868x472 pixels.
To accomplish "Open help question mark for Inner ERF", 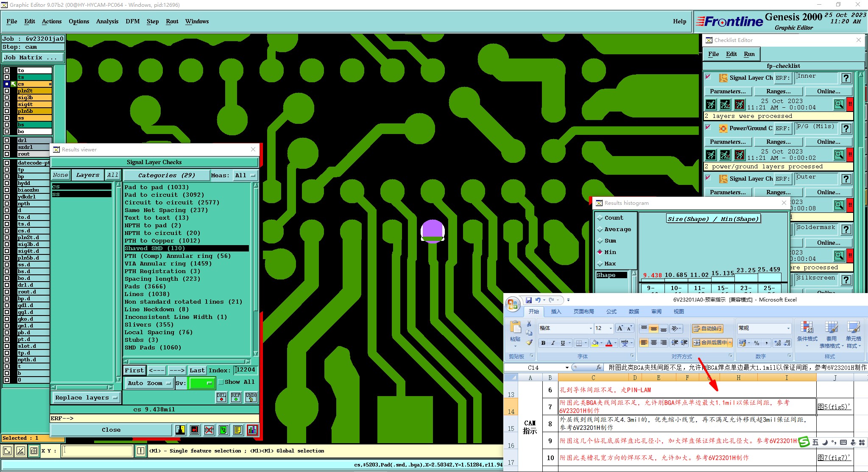I will pos(846,78).
